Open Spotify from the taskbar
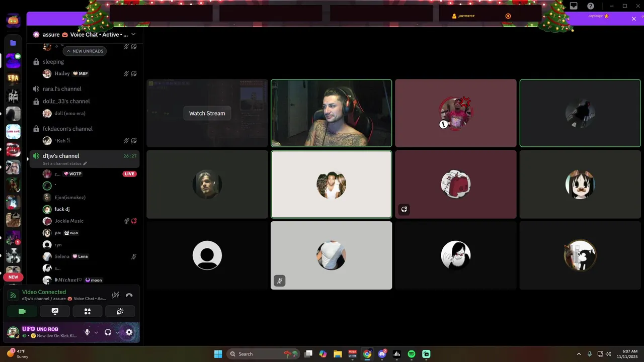 tap(411, 354)
